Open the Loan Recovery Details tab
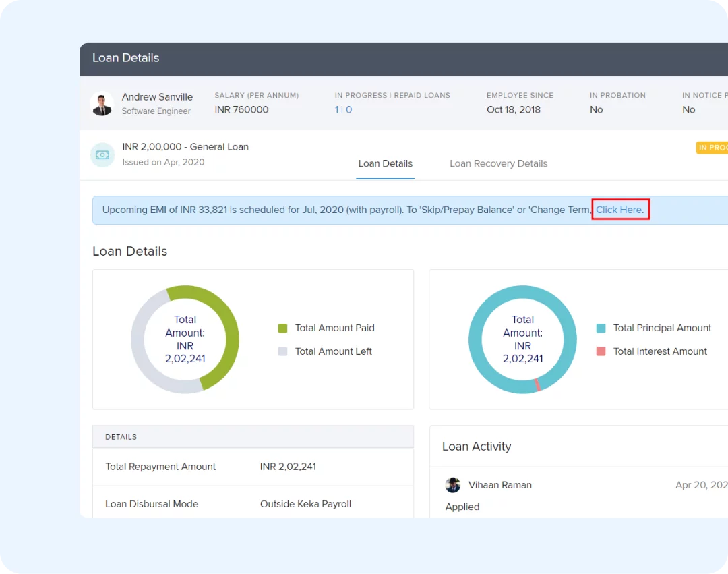The width and height of the screenshot is (728, 574). [499, 163]
